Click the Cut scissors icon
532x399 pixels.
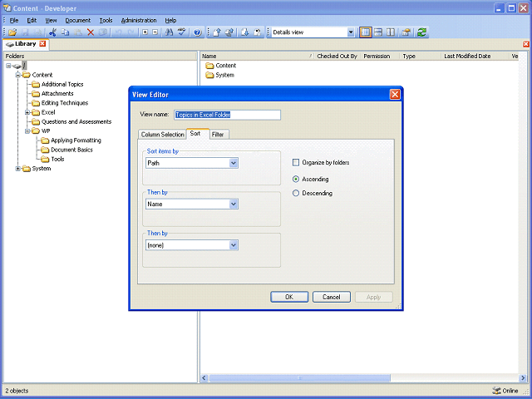(x=52, y=32)
